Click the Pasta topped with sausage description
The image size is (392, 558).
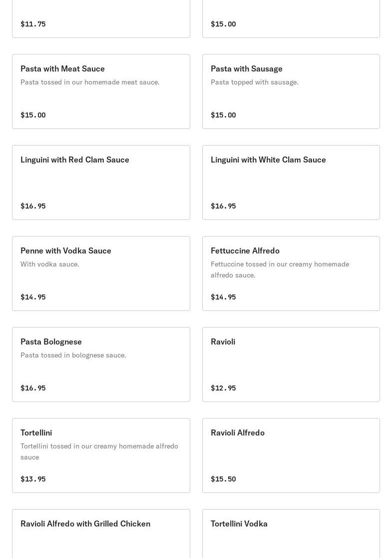pos(254,82)
